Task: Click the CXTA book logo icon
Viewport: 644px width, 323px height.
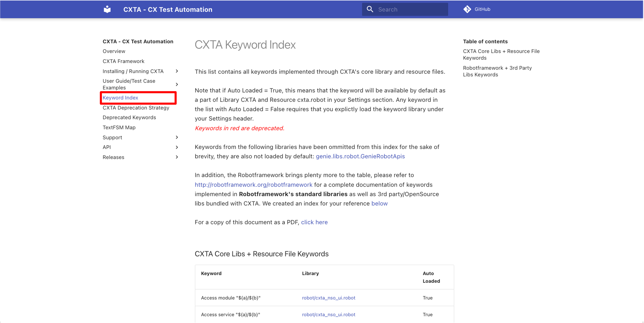Action: point(107,9)
